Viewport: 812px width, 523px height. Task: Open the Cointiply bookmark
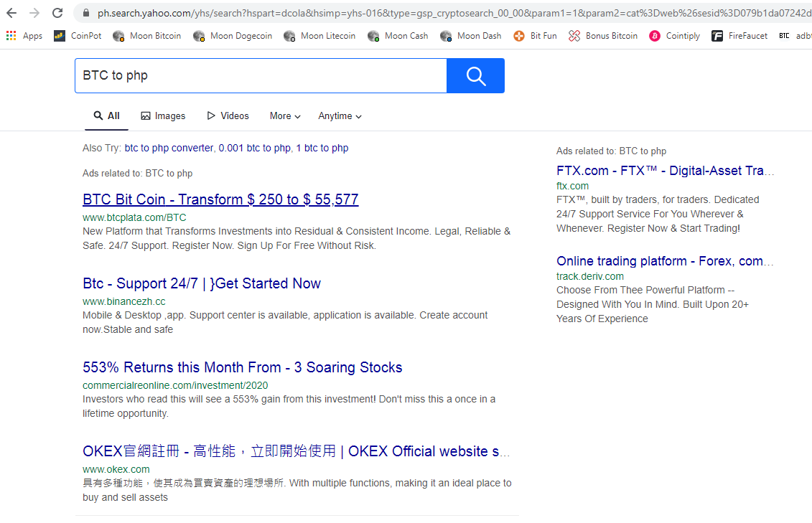674,36
